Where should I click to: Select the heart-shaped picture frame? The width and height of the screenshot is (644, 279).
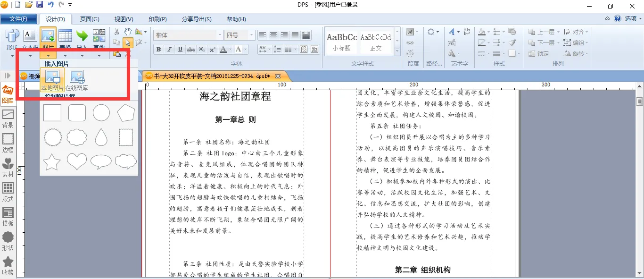[x=77, y=161]
